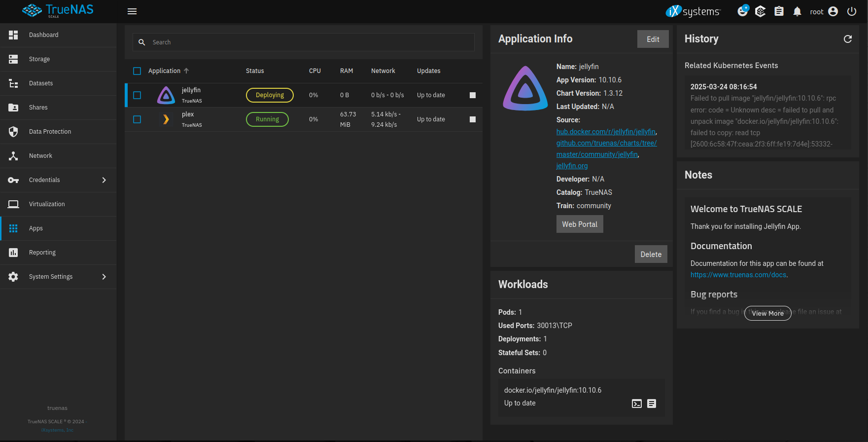Click the search magnifier icon

click(x=142, y=42)
